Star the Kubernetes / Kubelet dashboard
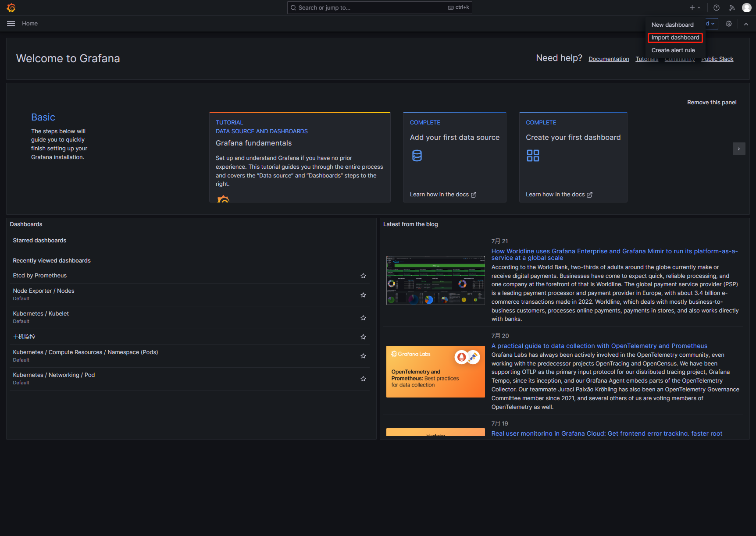This screenshot has width=756, height=536. [x=363, y=318]
